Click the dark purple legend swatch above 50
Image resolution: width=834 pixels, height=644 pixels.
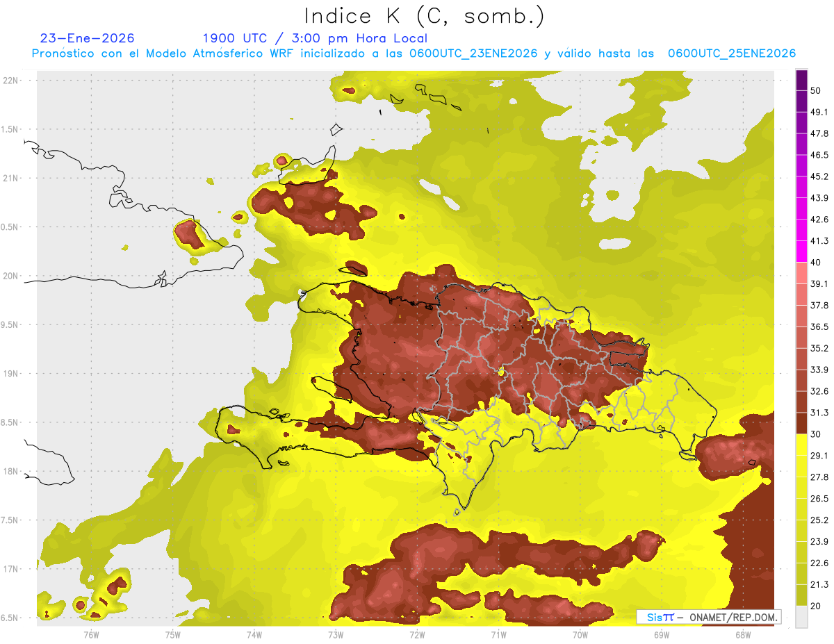pyautogui.click(x=801, y=80)
